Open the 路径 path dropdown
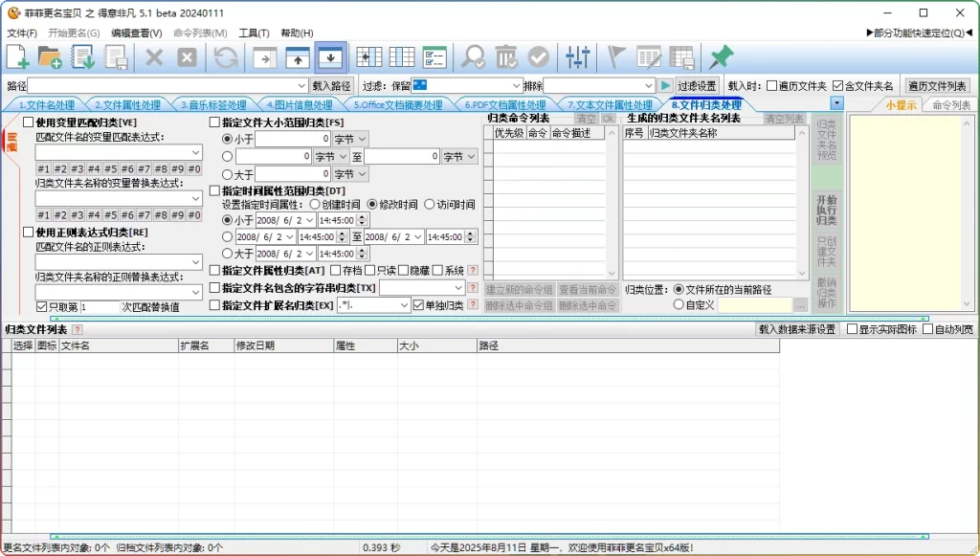This screenshot has width=980, height=556. click(x=301, y=85)
